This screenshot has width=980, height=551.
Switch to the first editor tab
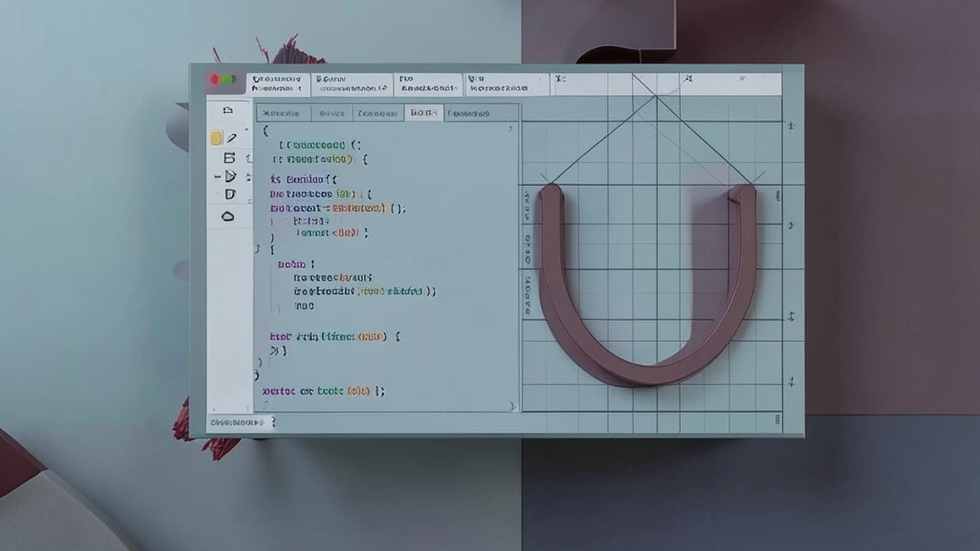point(284,113)
